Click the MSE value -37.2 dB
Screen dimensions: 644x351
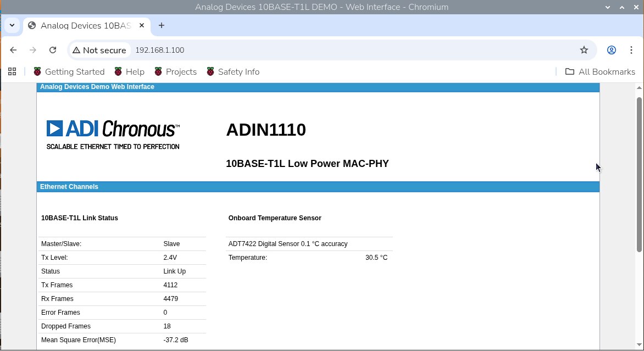click(x=176, y=340)
